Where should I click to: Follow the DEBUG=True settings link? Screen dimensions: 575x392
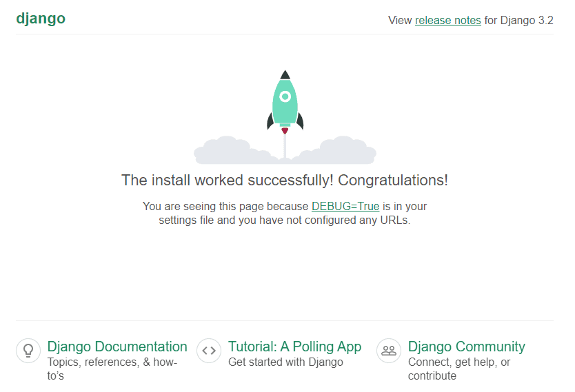(x=345, y=206)
